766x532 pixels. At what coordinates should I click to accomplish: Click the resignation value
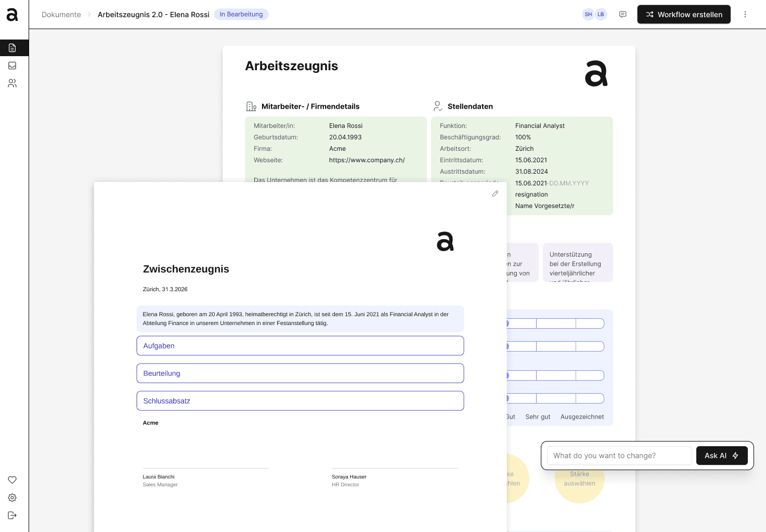tap(531, 194)
